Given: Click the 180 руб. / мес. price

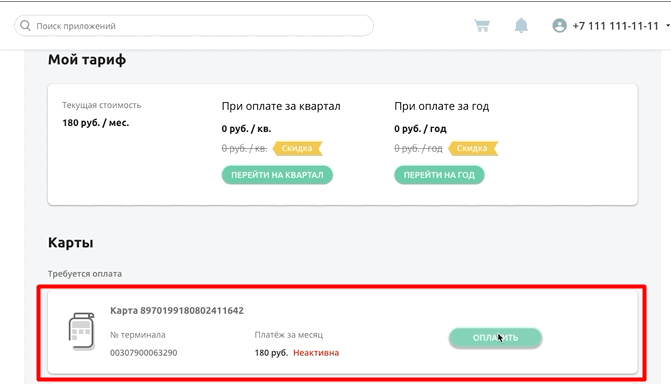Looking at the screenshot, I should click(95, 123).
